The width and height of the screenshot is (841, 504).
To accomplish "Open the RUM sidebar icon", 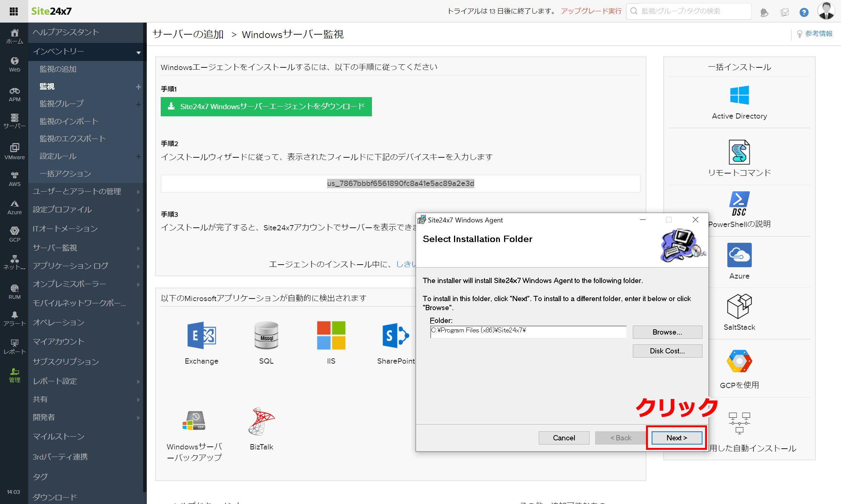I will click(x=14, y=292).
